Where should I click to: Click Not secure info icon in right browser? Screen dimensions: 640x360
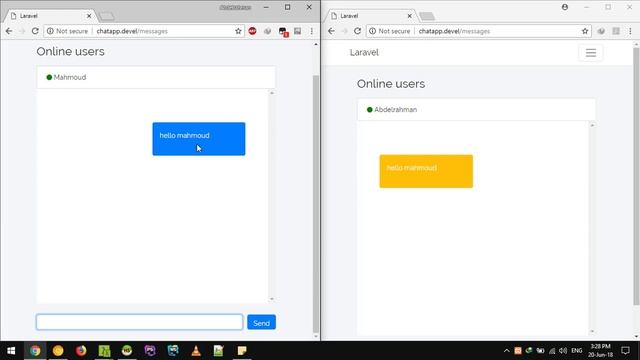(372, 31)
